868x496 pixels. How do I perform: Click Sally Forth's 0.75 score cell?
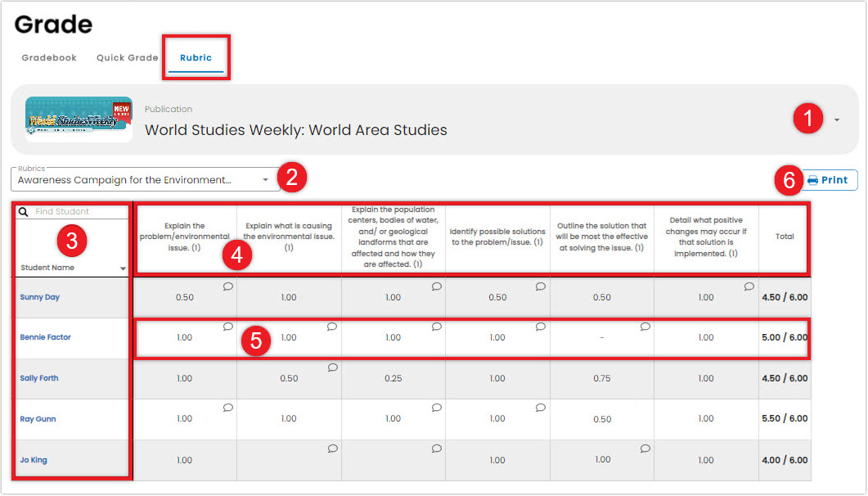[x=602, y=379]
